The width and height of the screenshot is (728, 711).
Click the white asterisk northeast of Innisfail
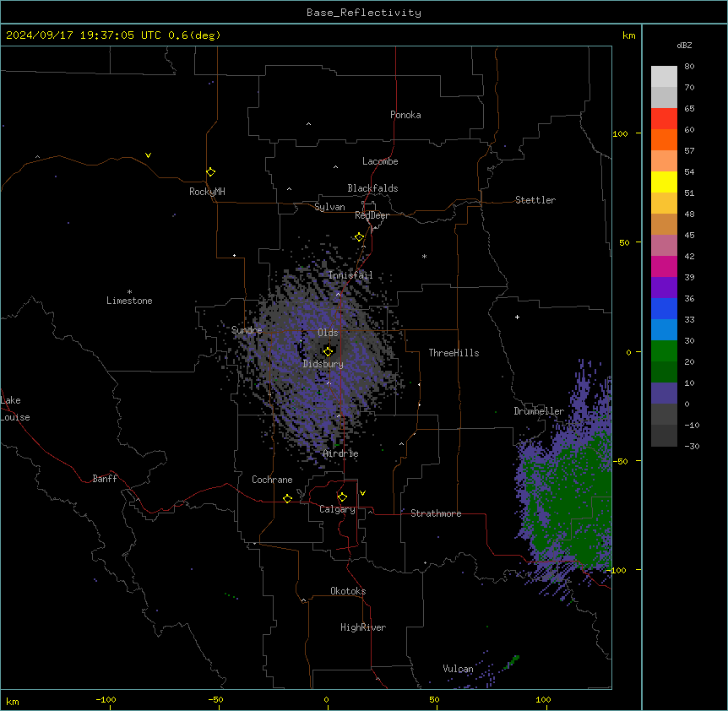click(x=424, y=256)
